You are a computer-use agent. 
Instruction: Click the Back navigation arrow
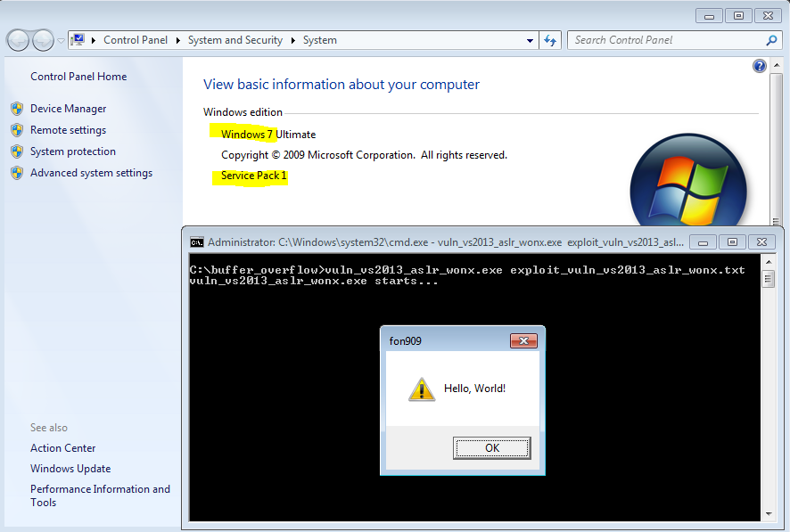pyautogui.click(x=18, y=40)
